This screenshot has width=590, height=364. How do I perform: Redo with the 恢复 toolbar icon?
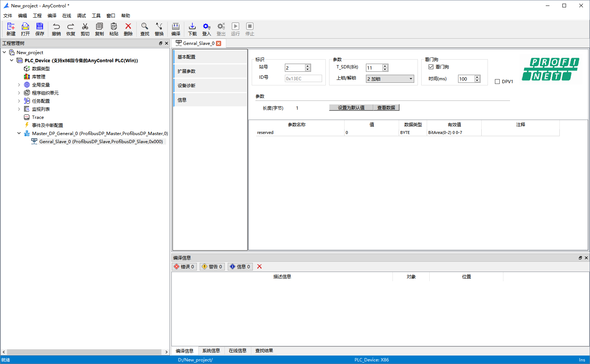(71, 29)
